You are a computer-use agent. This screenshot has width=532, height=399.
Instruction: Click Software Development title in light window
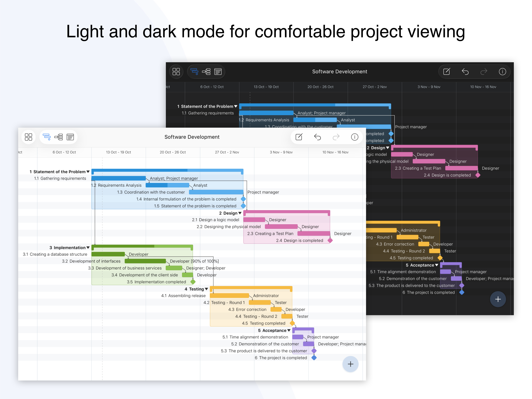coord(192,137)
